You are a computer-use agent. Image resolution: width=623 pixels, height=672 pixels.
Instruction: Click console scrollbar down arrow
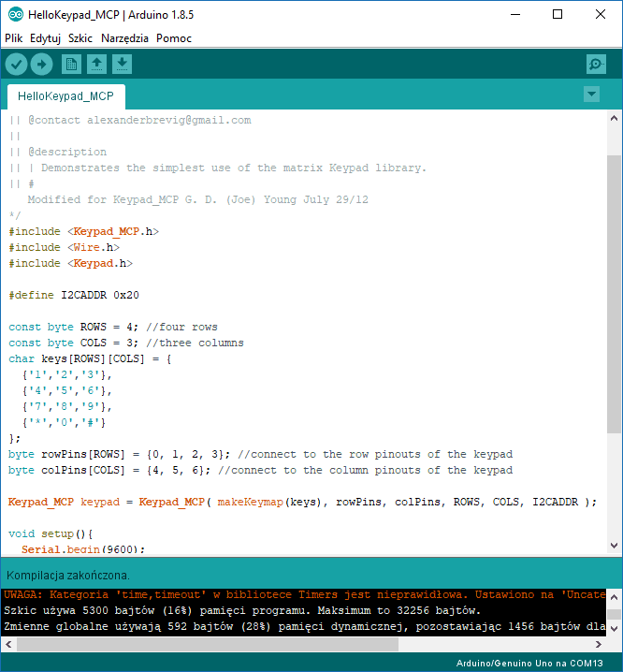[614, 629]
